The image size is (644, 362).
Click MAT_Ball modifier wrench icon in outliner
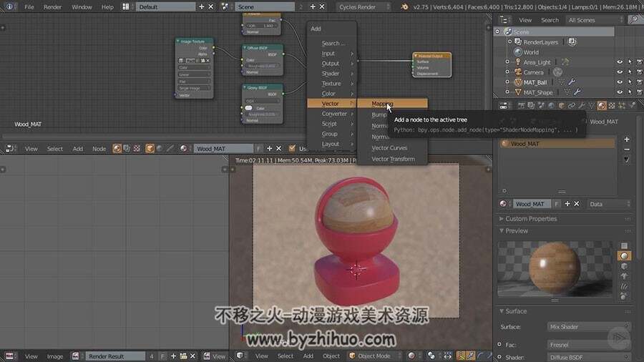tap(572, 82)
